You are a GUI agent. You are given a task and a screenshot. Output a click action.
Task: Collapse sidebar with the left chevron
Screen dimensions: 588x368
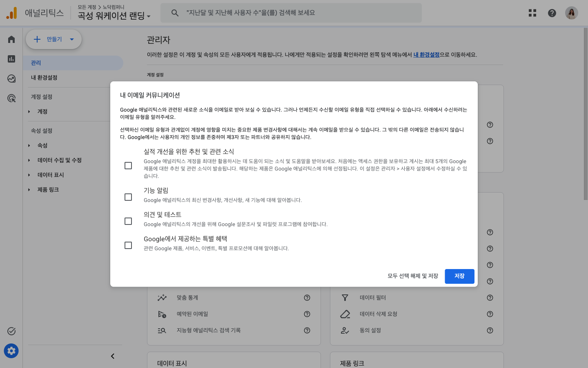point(113,356)
